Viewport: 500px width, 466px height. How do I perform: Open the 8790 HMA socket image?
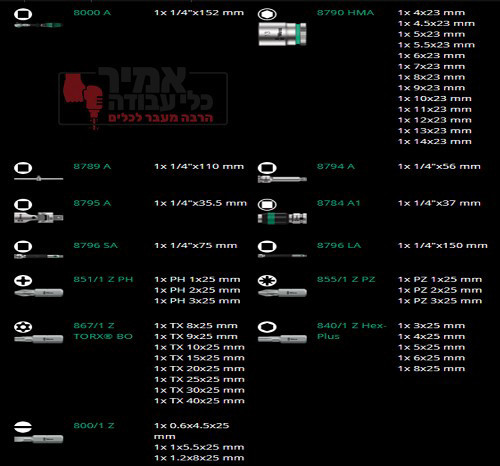tap(282, 34)
